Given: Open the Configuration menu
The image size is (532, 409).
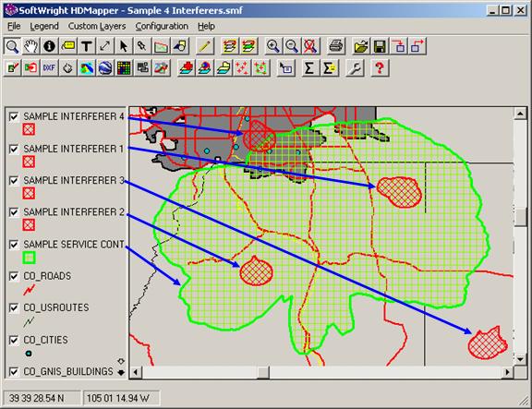Looking at the screenshot, I should click(x=162, y=26).
